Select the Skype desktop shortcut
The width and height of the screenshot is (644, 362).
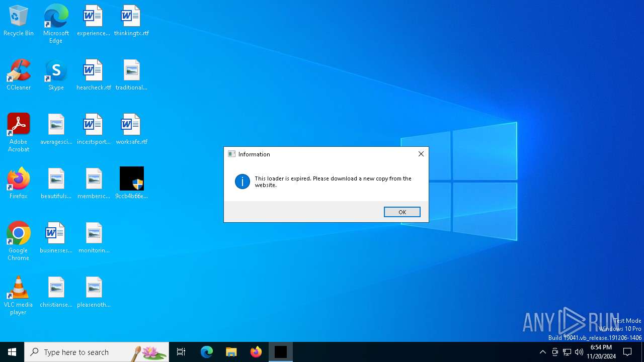coord(56,75)
